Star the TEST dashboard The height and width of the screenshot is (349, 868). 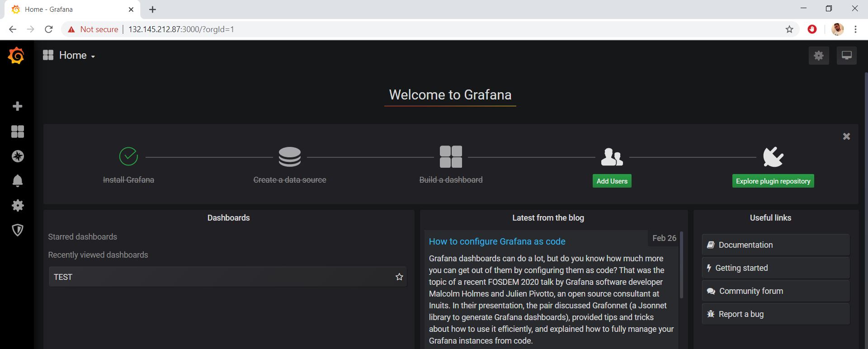click(x=399, y=277)
